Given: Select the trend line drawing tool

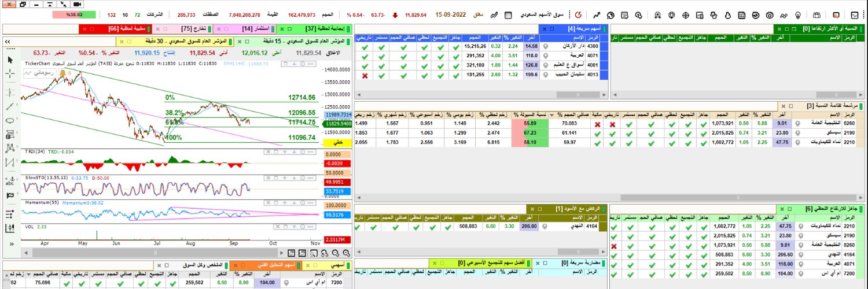Looking at the screenshot, I should [10, 107].
